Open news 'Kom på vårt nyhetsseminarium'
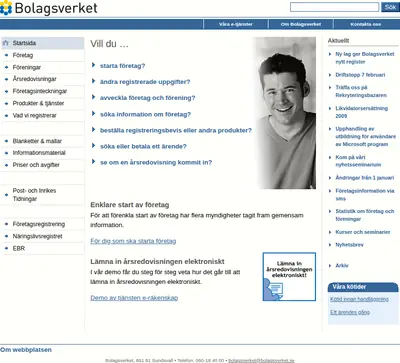400x363 pixels. [358, 161]
